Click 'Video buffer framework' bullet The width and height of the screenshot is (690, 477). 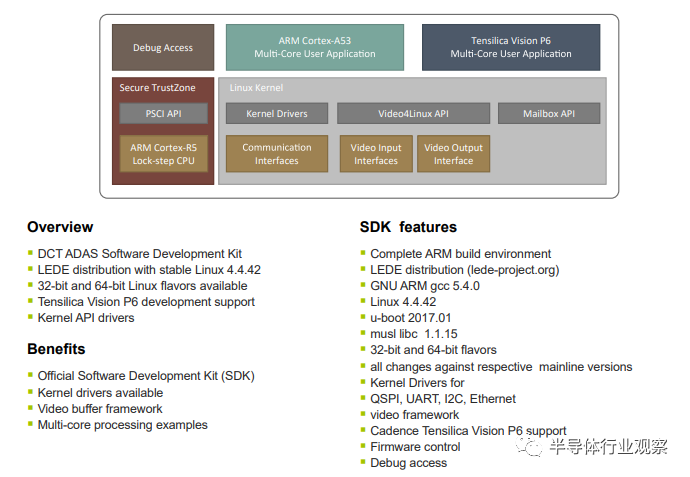pyautogui.click(x=100, y=409)
